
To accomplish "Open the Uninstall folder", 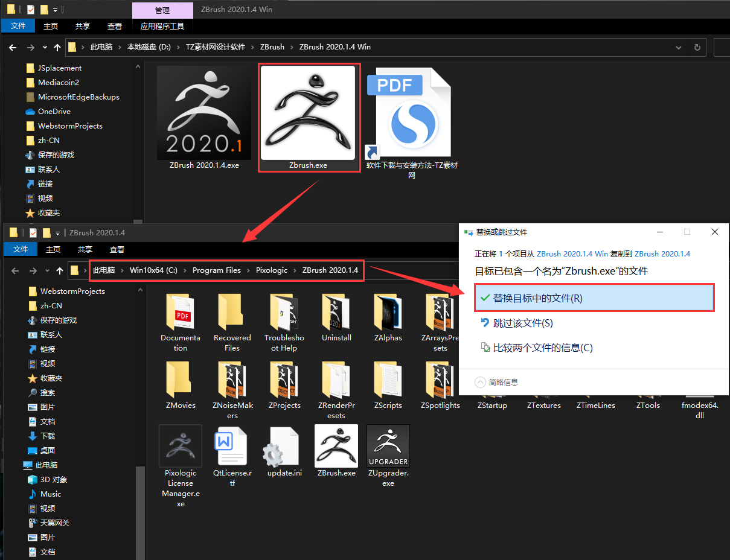I will (336, 311).
